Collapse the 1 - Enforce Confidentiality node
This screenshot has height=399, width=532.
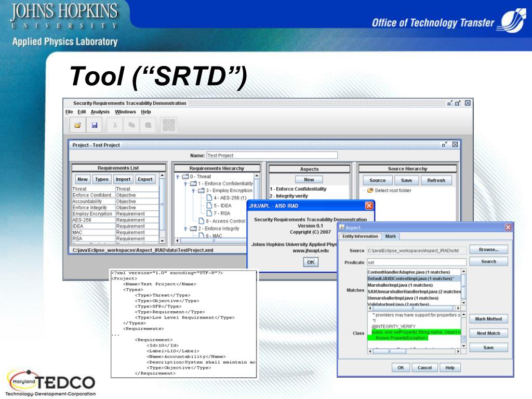coord(185,183)
